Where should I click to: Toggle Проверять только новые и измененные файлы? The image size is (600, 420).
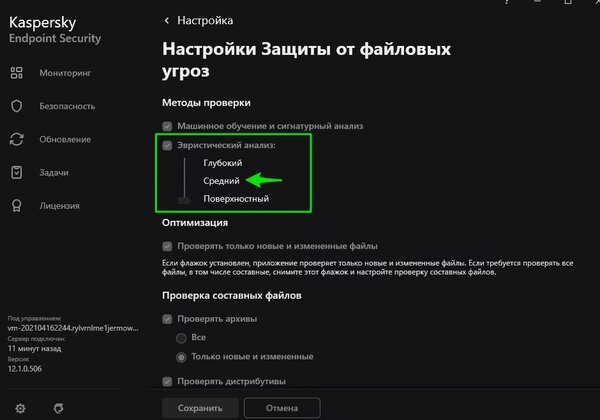[x=167, y=246]
